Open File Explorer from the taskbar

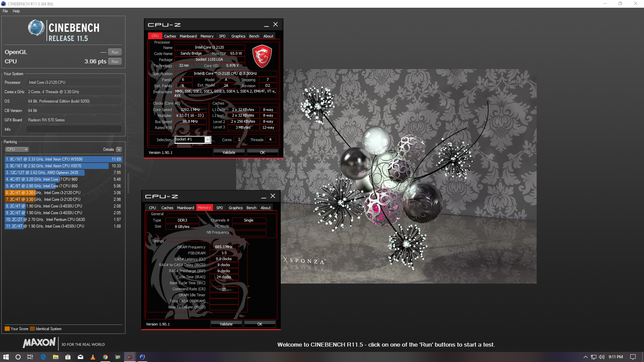click(56, 357)
